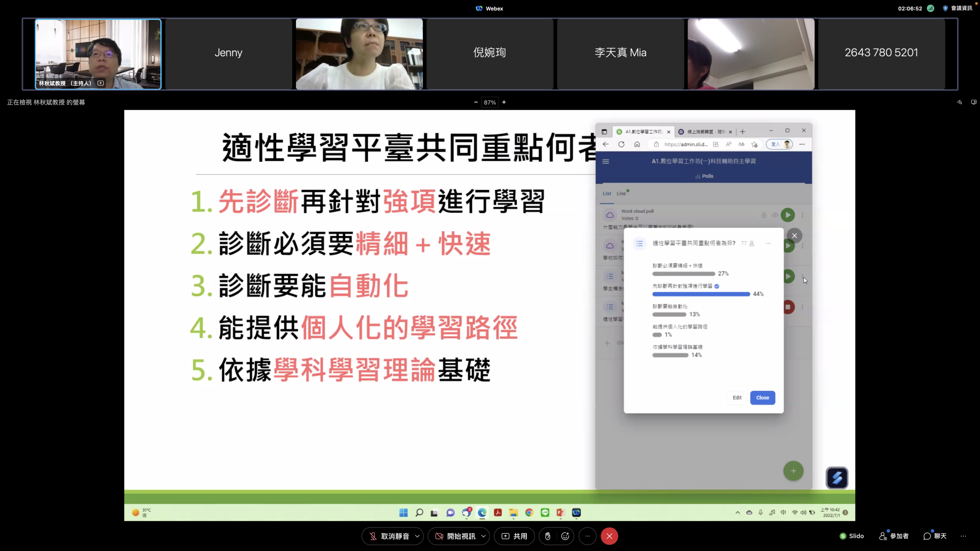The width and height of the screenshot is (980, 551).
Task: Start video with the camera button
Action: 455,536
